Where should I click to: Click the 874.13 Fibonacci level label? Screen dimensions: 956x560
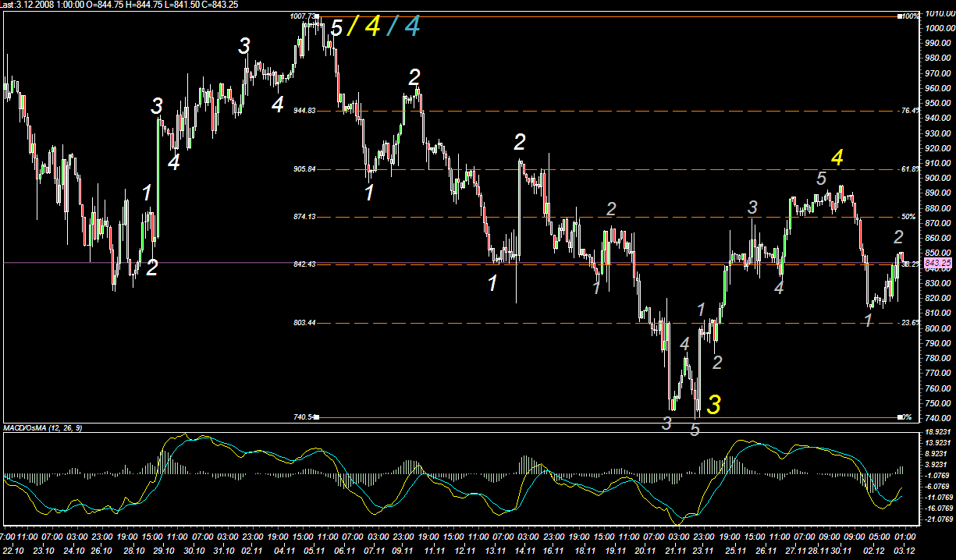coord(304,217)
